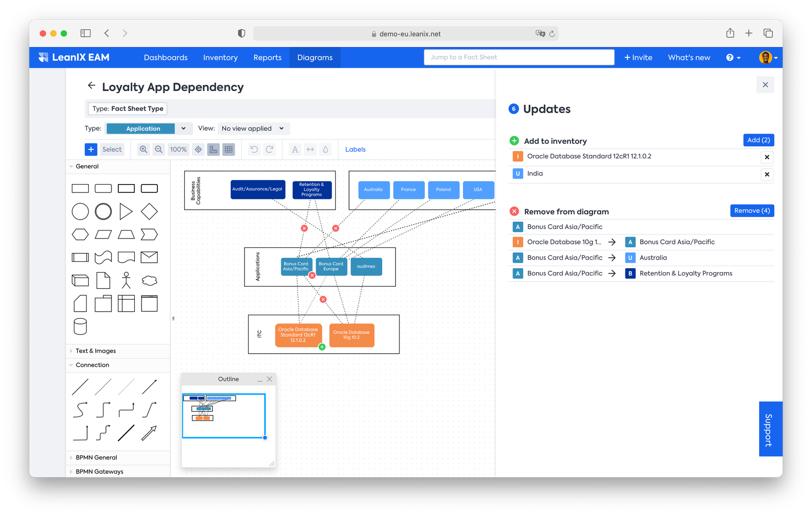Screen dimensions: 812x516
Task: Select the triangle shape
Action: click(126, 212)
